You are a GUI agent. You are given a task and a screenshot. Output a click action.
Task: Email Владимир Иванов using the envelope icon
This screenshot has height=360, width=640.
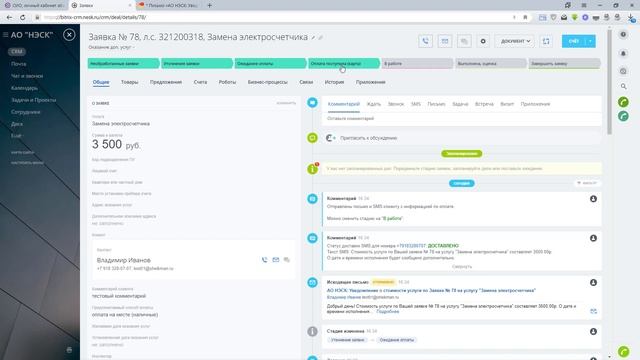click(x=276, y=260)
